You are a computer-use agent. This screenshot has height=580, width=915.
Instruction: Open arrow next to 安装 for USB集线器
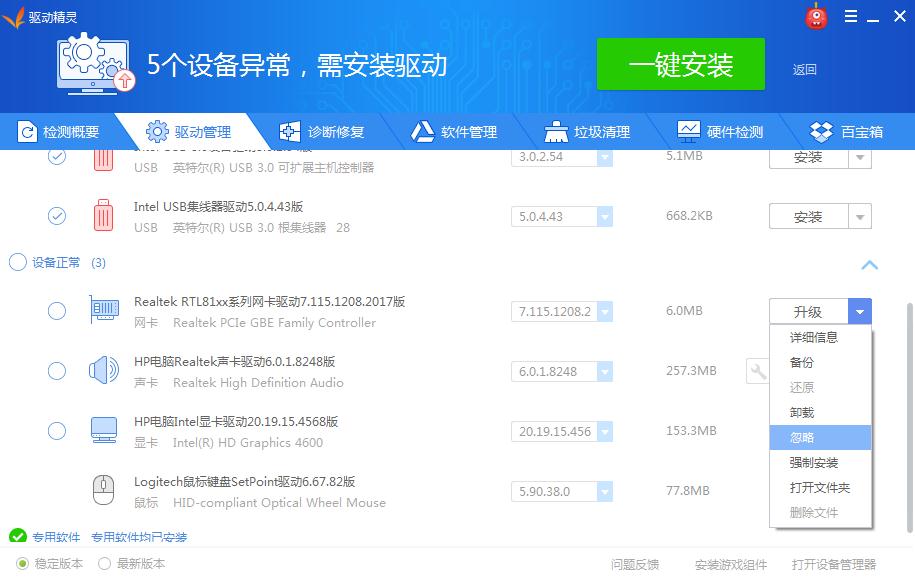[860, 216]
